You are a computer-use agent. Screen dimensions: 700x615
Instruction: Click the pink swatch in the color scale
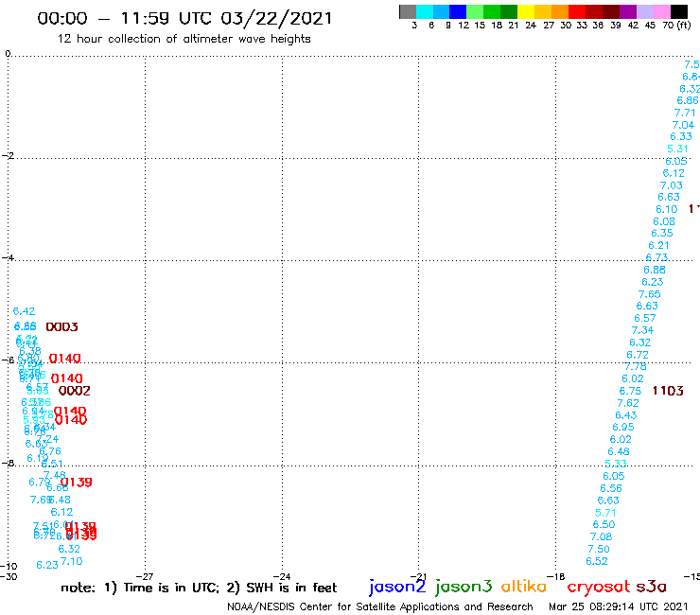pos(661,11)
